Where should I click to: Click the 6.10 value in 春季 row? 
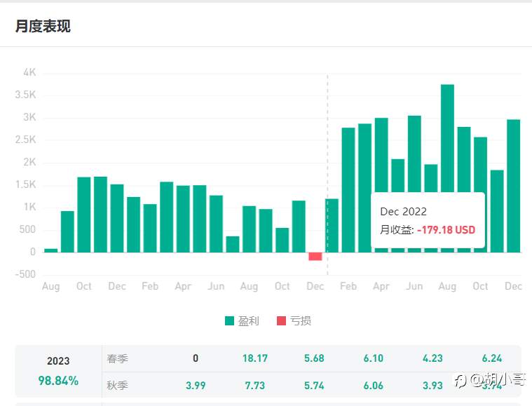click(x=374, y=358)
